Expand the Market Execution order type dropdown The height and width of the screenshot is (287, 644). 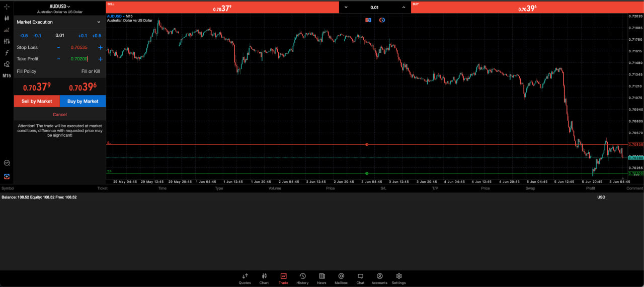tap(60, 22)
